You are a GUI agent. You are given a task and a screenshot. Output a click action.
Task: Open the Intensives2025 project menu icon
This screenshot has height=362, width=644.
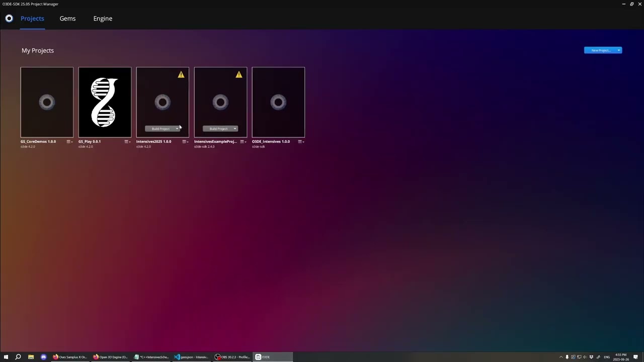185,142
